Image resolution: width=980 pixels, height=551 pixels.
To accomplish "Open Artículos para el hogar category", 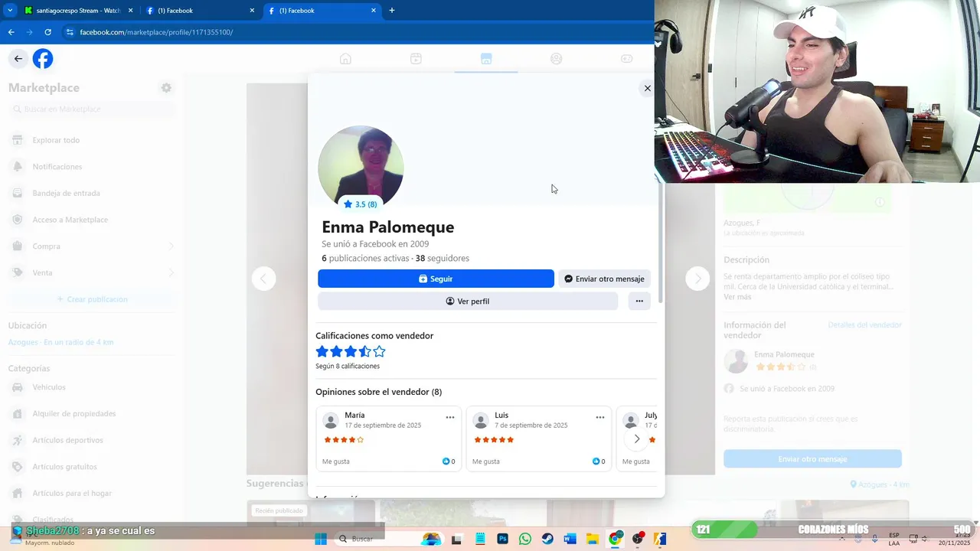I will [92, 493].
